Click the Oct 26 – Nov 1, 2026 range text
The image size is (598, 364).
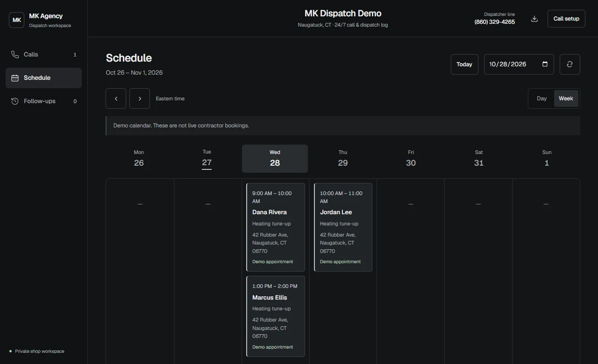click(134, 72)
